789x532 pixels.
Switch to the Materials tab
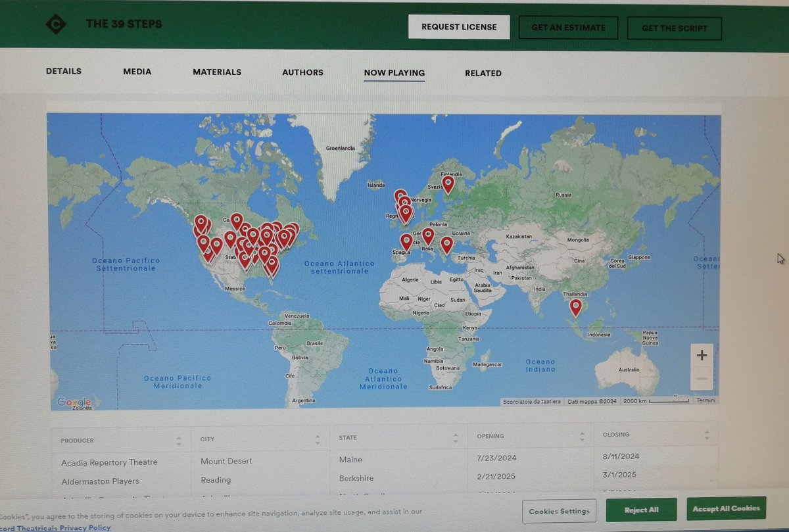[217, 72]
